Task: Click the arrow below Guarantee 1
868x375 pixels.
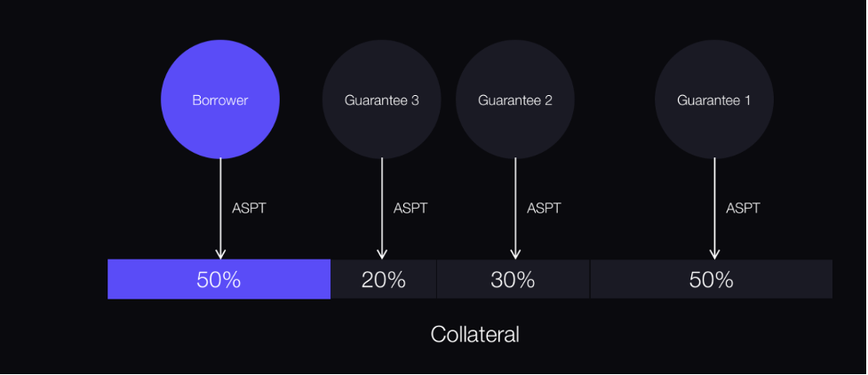Action: click(x=714, y=209)
